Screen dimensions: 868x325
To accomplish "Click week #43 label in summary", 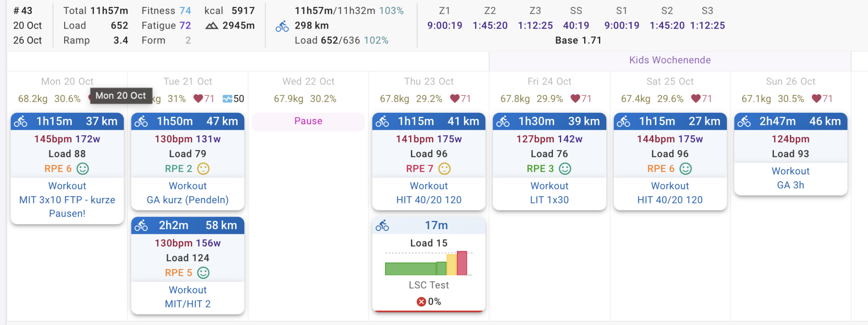I will [x=23, y=11].
